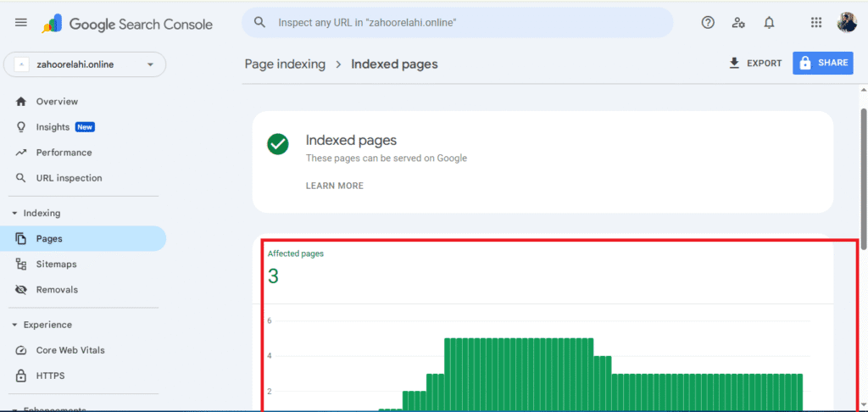The height and width of the screenshot is (412, 868).
Task: Collapse the Indexing section
Action: [x=36, y=213]
